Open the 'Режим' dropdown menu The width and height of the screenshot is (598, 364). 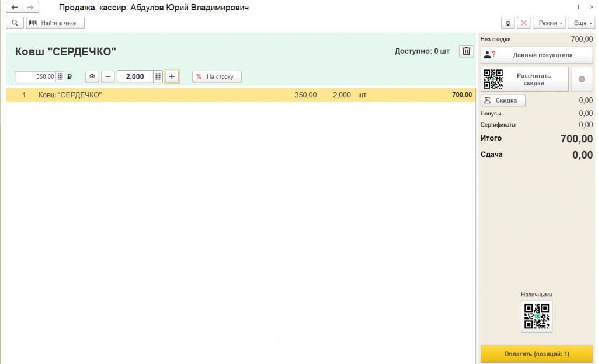(549, 23)
